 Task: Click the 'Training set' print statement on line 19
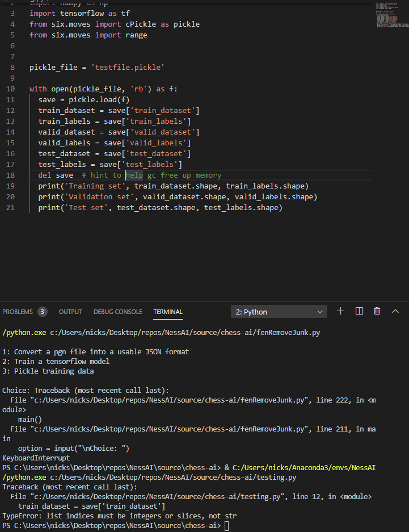[x=173, y=186]
